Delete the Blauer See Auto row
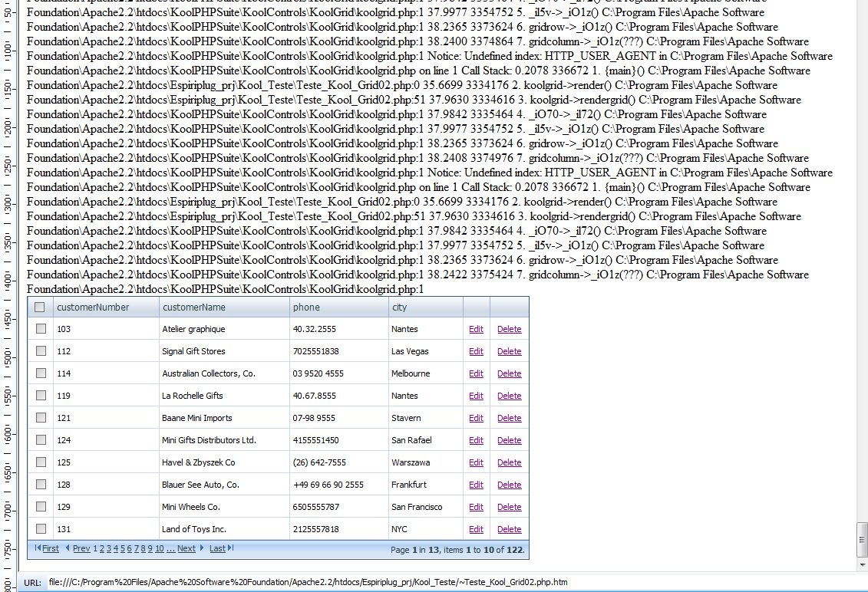Viewport: 868px width, 592px height. pyautogui.click(x=510, y=485)
